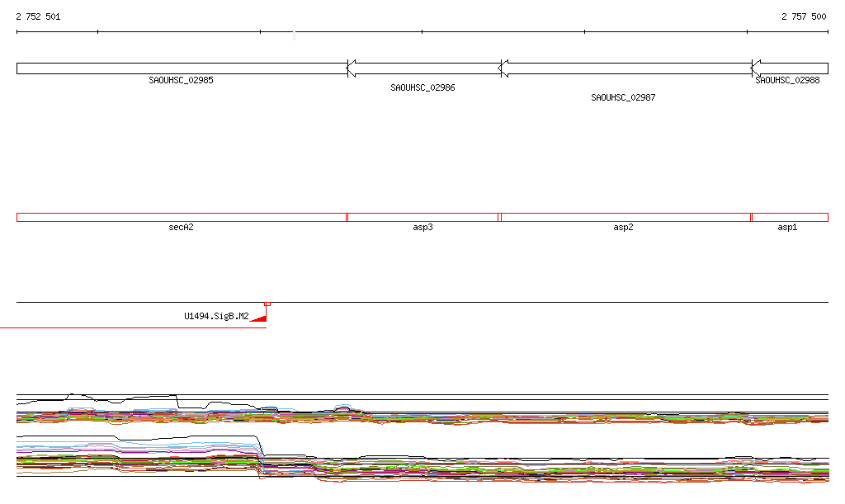This screenshot has width=845, height=504.
Task: Open the SAOUHSC_02988 locus label
Action: point(787,81)
